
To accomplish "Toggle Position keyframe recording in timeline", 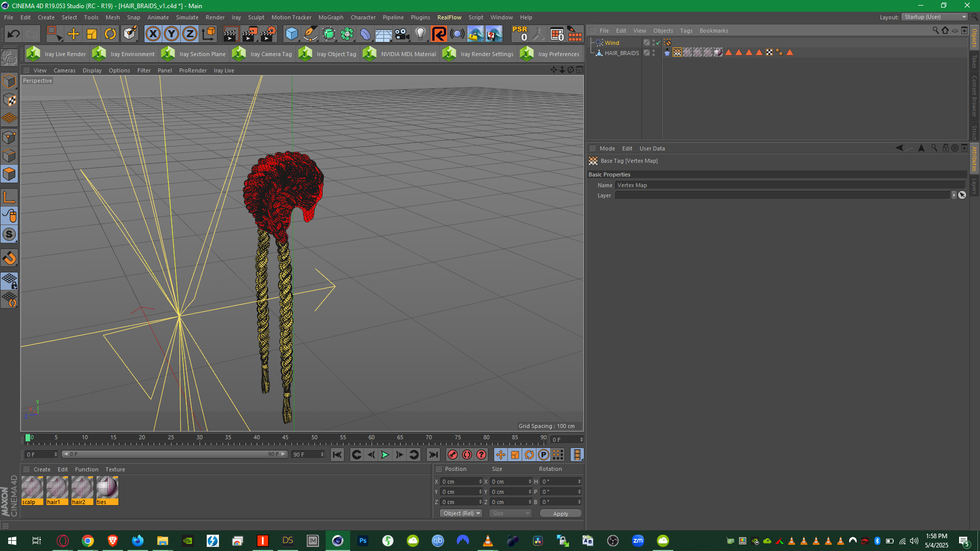I will point(500,455).
